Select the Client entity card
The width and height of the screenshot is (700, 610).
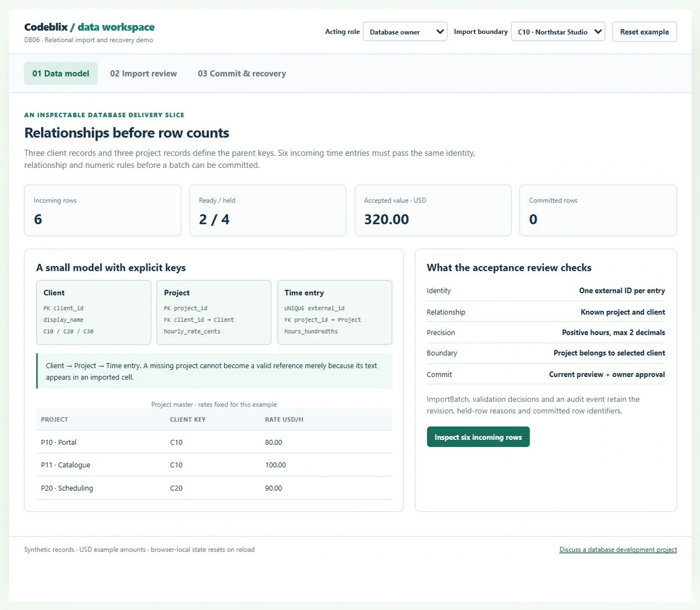click(x=94, y=312)
